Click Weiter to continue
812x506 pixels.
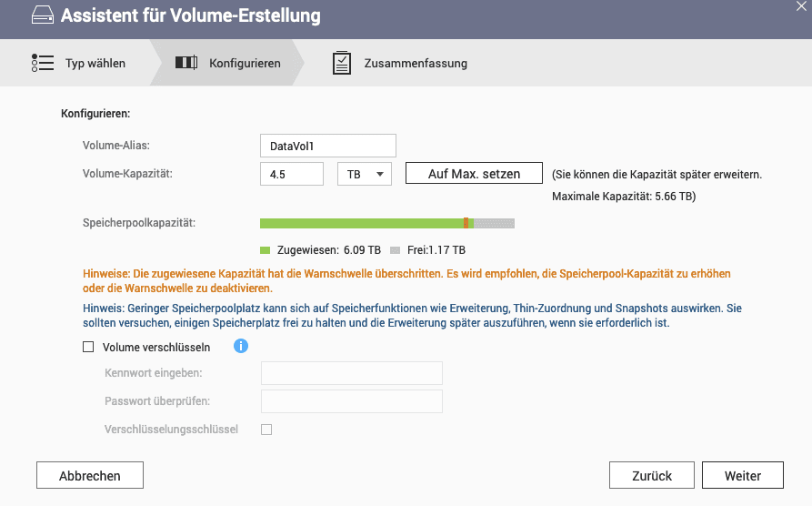[x=743, y=475]
